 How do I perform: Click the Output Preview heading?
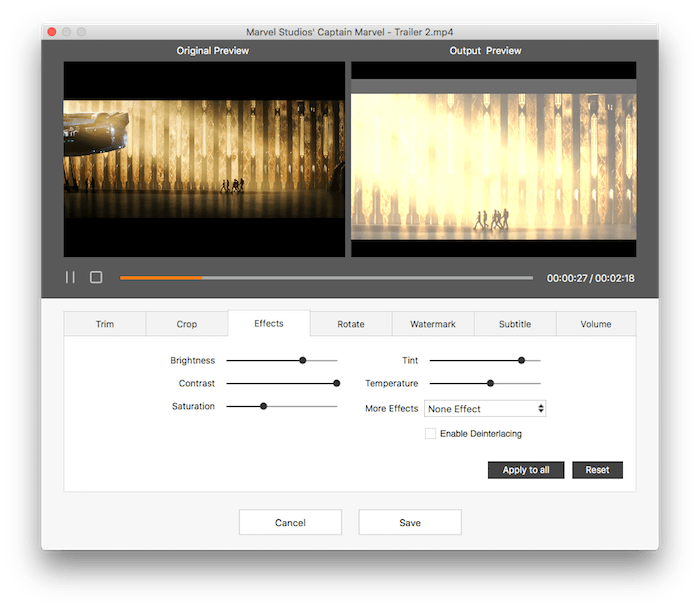[485, 50]
